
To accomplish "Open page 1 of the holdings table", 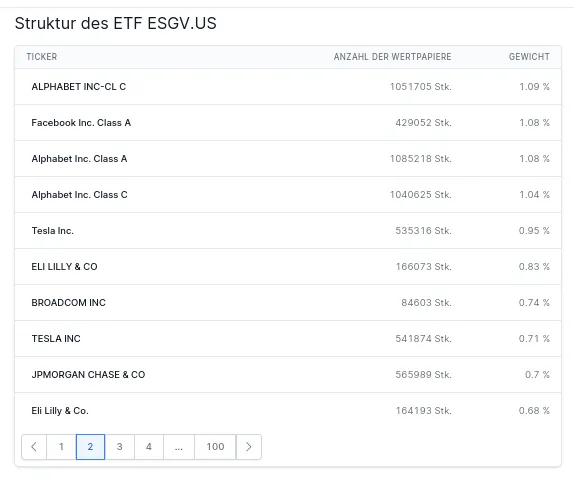I will point(61,447).
